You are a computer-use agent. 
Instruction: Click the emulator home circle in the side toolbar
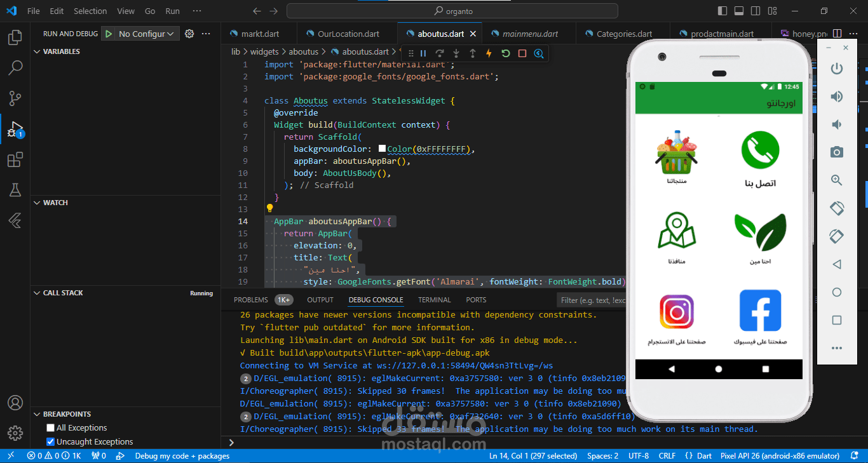[837, 292]
